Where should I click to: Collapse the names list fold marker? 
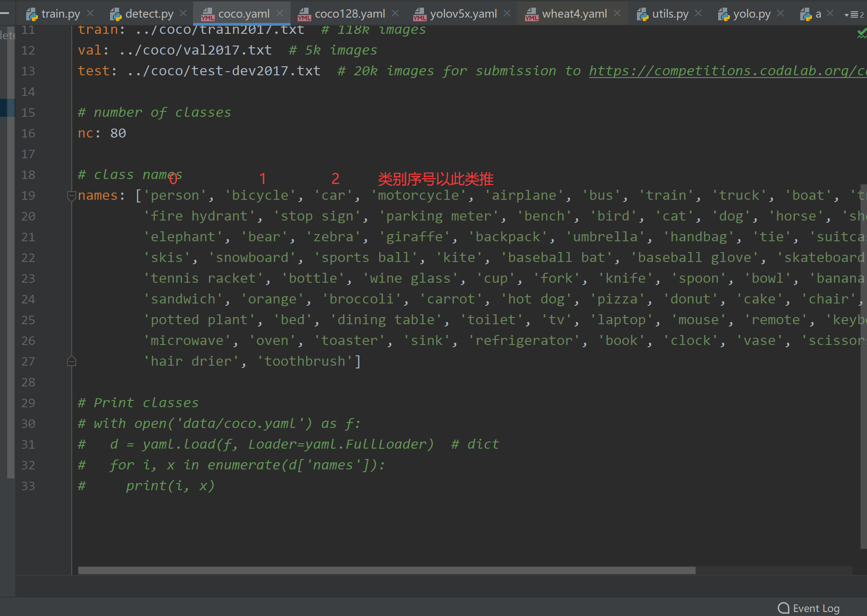pos(71,196)
